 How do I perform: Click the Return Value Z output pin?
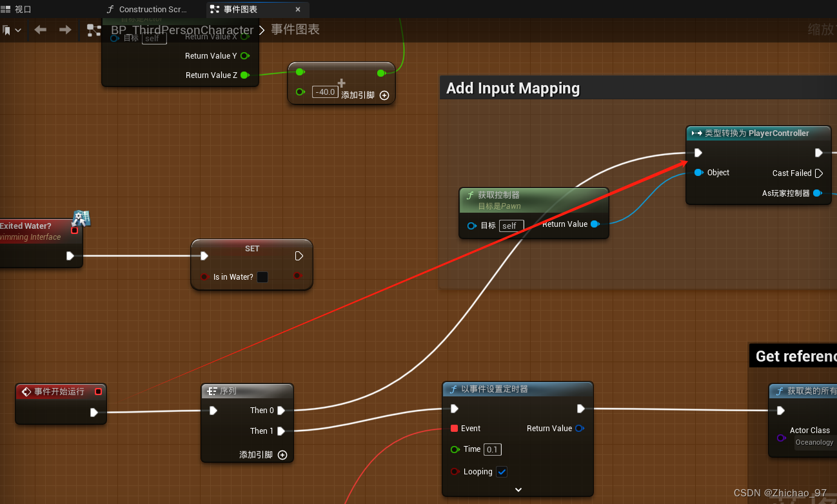coord(245,75)
